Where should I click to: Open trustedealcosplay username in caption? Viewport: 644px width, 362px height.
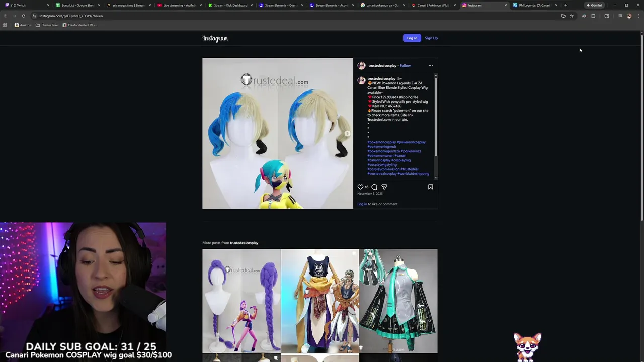(381, 79)
